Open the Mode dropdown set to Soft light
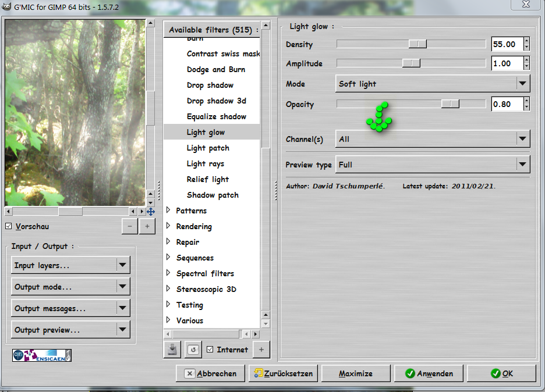 coord(433,84)
